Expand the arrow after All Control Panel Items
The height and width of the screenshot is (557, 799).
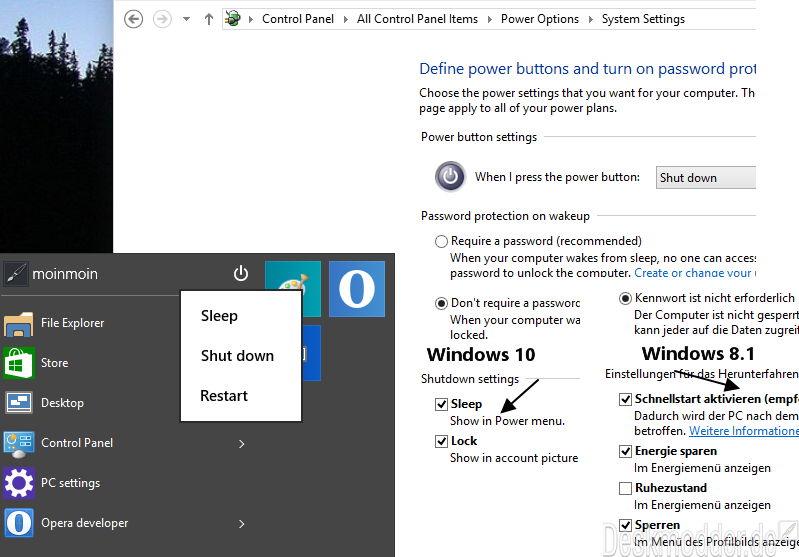pyautogui.click(x=490, y=19)
